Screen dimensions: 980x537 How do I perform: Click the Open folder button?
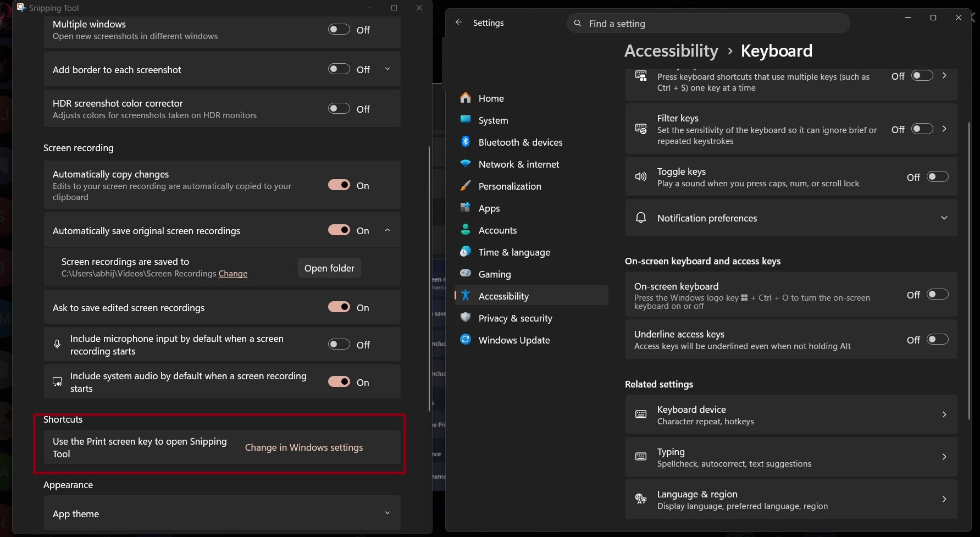(x=329, y=268)
